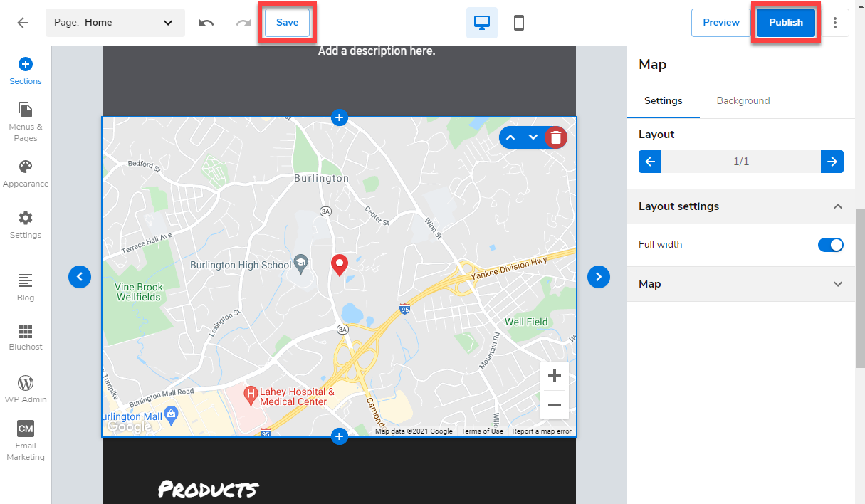865x504 pixels.
Task: Open the Settings gear in sidebar
Action: [26, 225]
